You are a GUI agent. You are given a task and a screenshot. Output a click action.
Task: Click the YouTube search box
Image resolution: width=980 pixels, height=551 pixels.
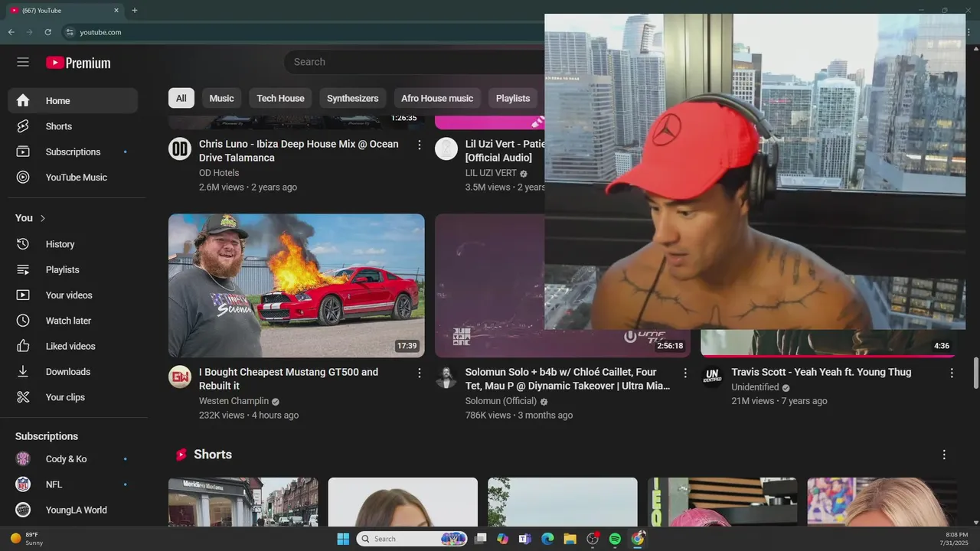[x=414, y=62]
